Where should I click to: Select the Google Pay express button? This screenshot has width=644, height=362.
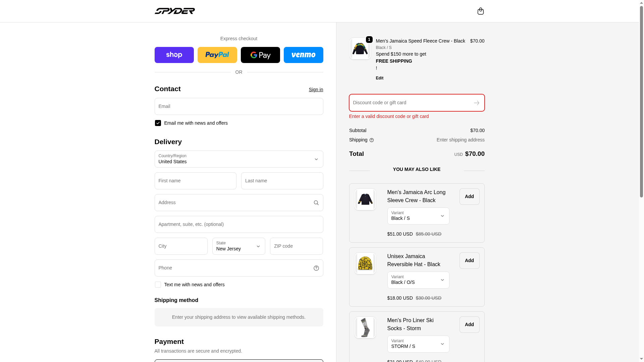pos(260,55)
